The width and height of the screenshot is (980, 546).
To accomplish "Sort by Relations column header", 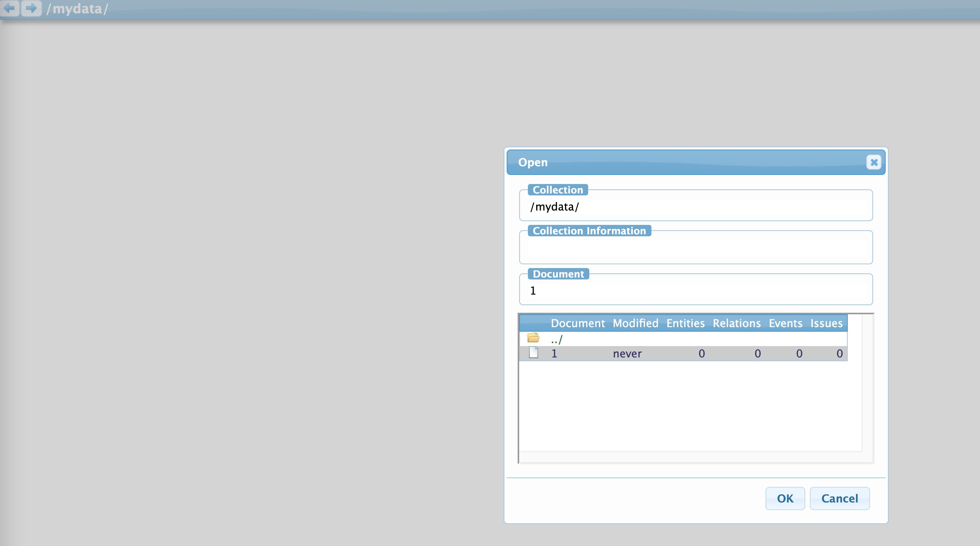I will coord(736,323).
